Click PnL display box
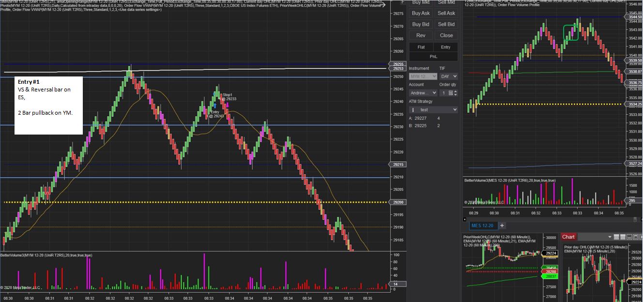This screenshot has height=302, width=644. (x=433, y=57)
